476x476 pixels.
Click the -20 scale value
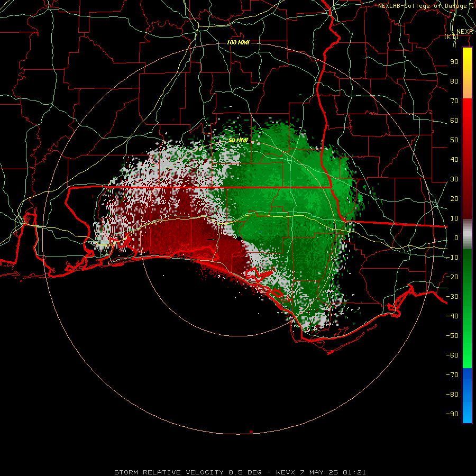tap(452, 277)
